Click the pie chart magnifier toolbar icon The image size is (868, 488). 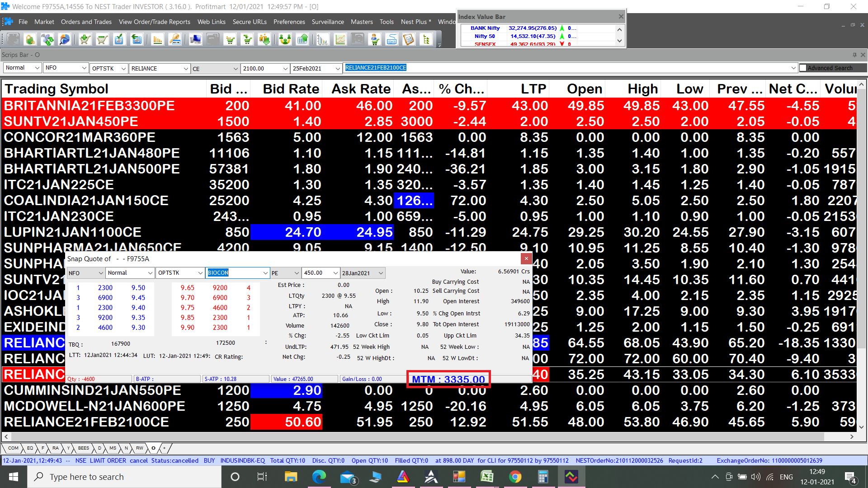(x=65, y=40)
